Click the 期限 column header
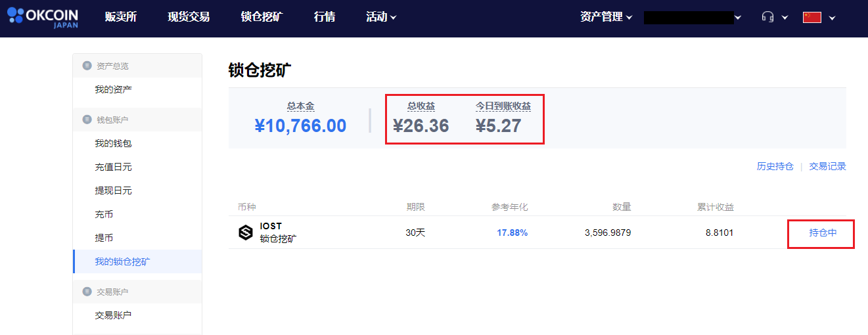The image size is (868, 335). point(416,207)
